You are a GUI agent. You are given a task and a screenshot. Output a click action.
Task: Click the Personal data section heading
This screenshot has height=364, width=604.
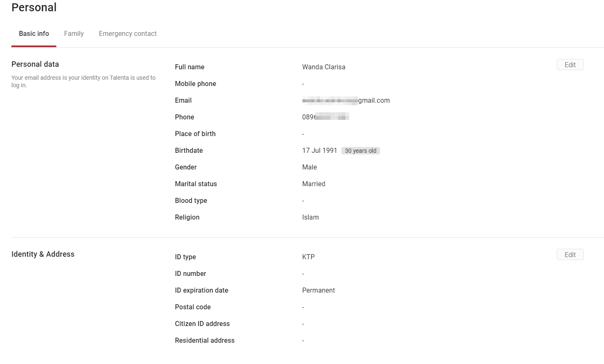pyautogui.click(x=35, y=64)
